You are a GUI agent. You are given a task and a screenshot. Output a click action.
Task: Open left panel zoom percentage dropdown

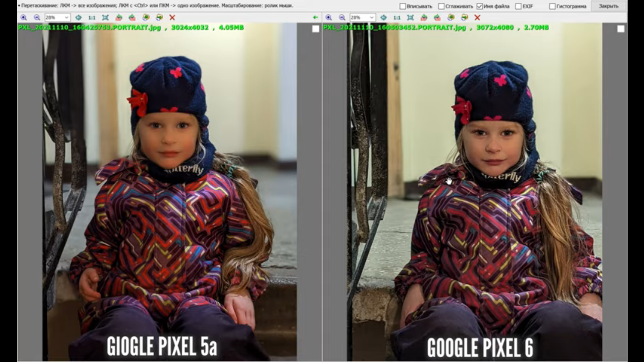click(x=66, y=17)
